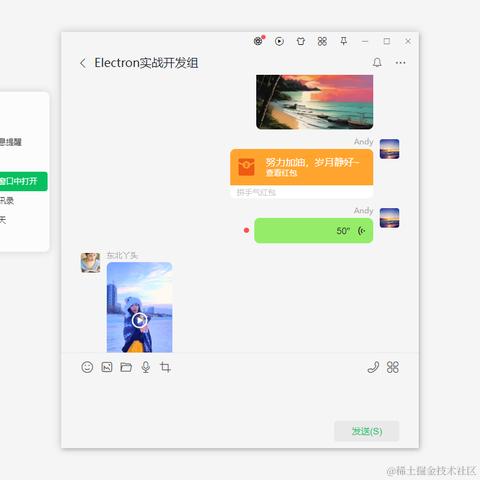Screen dimensions: 480x480
Task: Open the three-dot more options menu
Action: pos(400,62)
